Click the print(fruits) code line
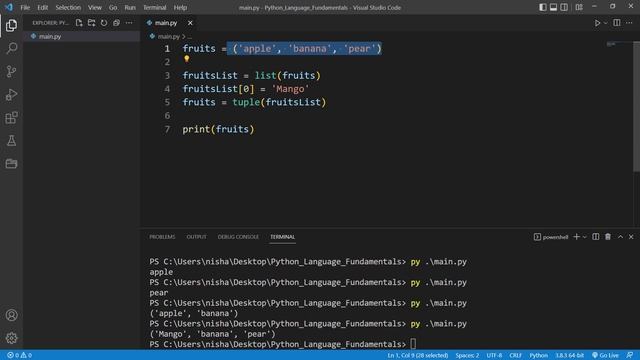Screen dimensions: 640x360 coord(218,129)
